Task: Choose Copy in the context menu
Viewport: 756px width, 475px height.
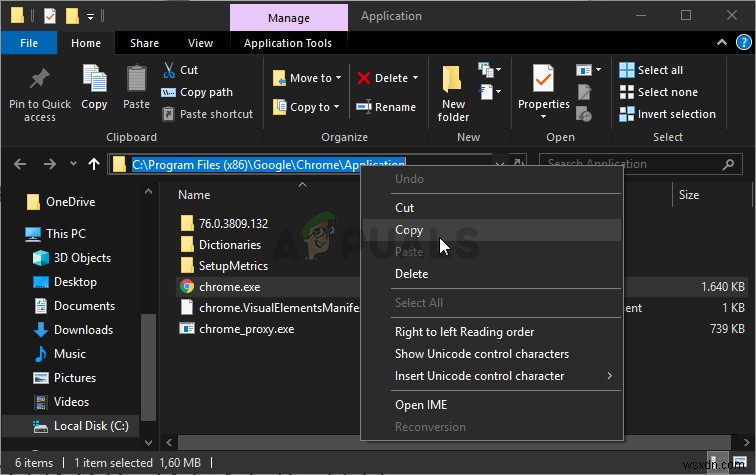Action: click(492, 230)
